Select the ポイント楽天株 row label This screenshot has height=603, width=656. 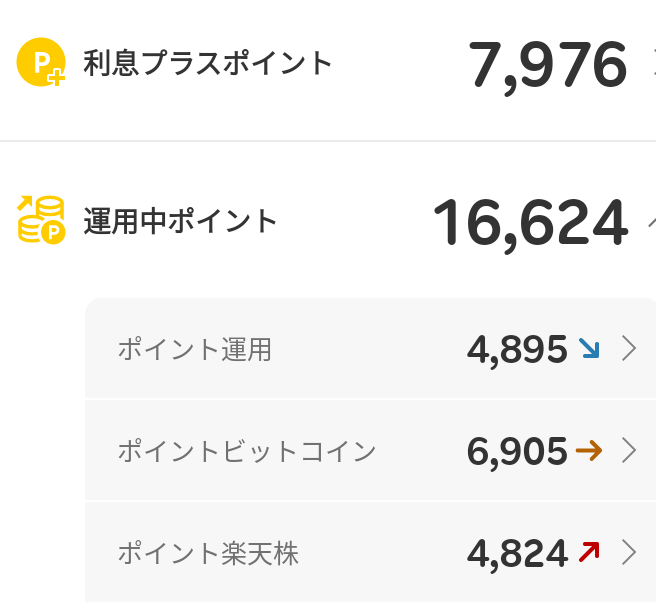coord(207,552)
